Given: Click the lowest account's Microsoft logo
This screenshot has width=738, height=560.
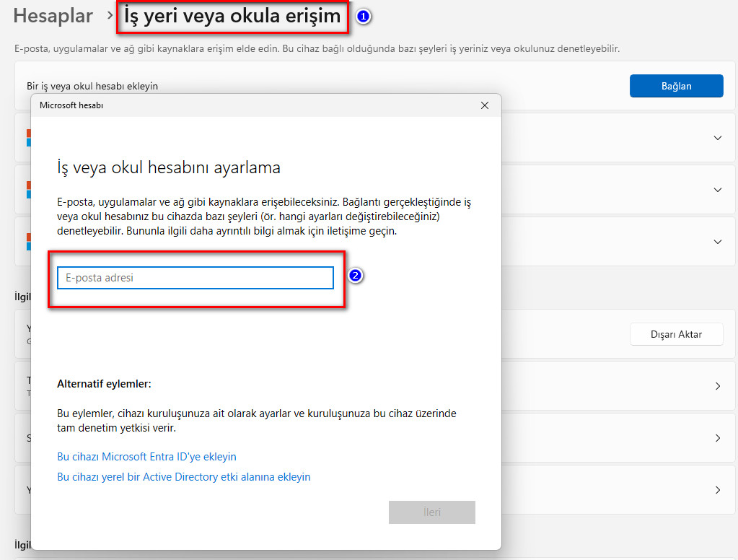Looking at the screenshot, I should point(28,242).
